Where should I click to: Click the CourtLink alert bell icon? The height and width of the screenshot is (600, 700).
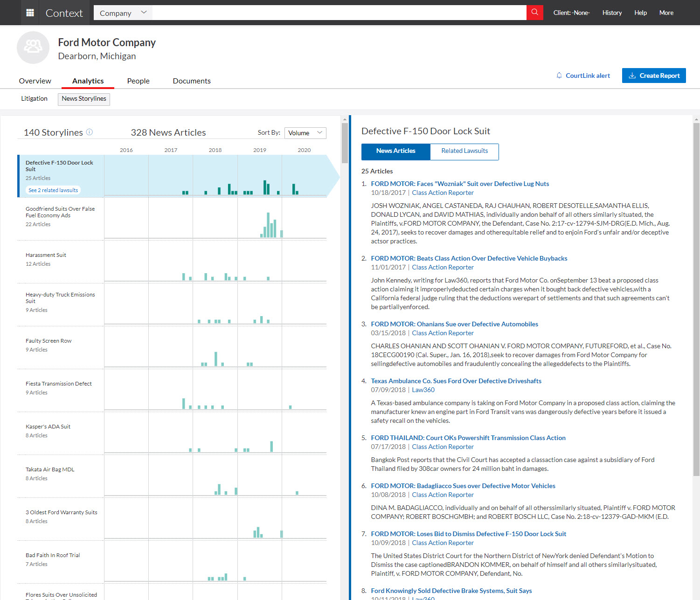pyautogui.click(x=559, y=76)
